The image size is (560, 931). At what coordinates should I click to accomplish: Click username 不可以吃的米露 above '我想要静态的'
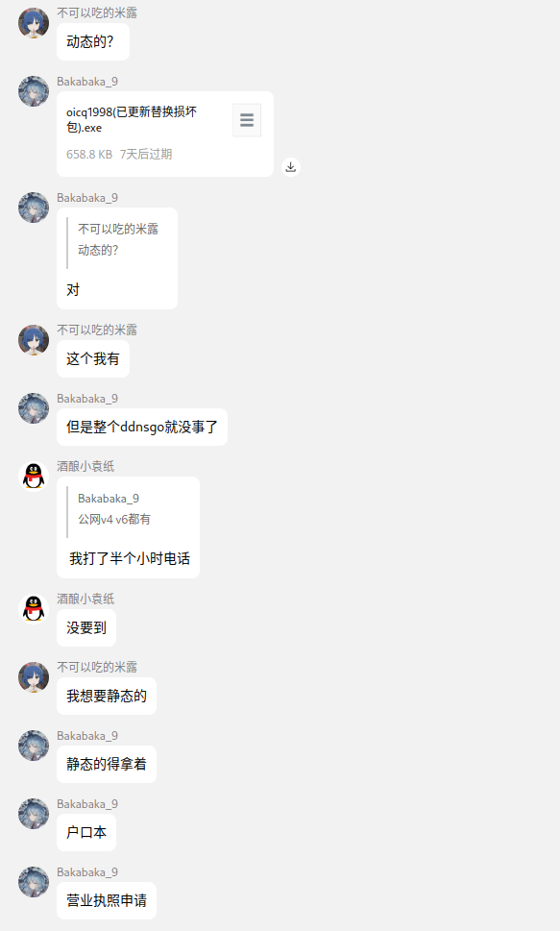(x=97, y=667)
